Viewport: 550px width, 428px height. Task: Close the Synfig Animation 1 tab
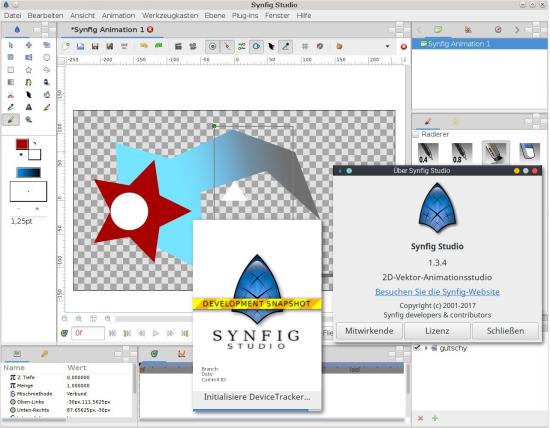tap(150, 29)
